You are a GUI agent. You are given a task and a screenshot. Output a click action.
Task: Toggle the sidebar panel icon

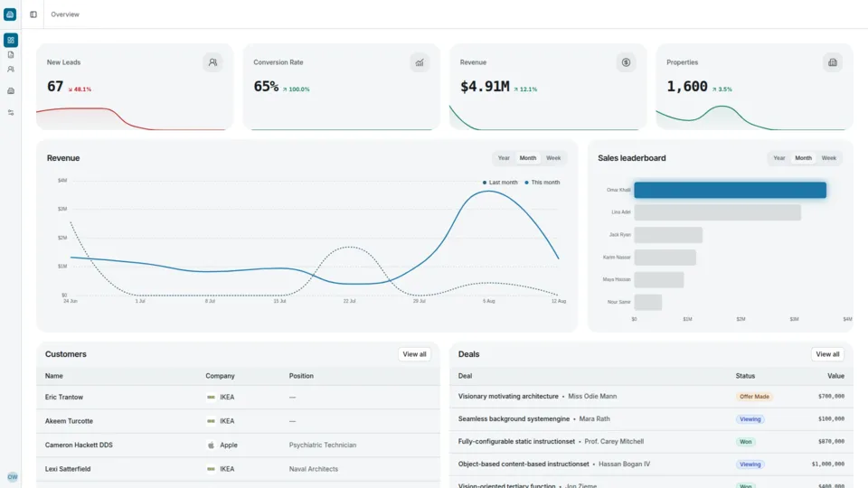[x=33, y=14]
